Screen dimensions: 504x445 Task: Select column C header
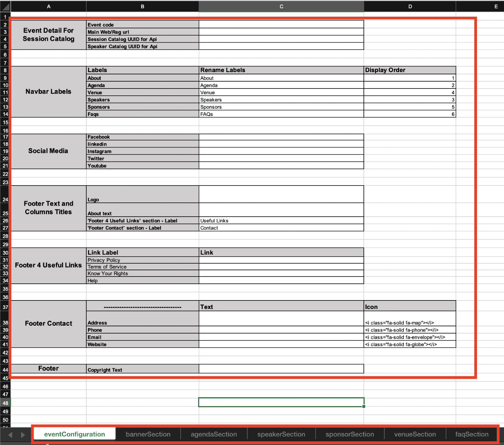click(x=281, y=6)
